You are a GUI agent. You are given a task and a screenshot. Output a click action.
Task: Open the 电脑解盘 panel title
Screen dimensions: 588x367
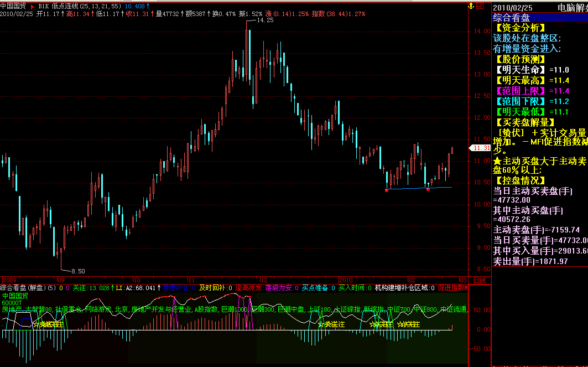coord(572,7)
